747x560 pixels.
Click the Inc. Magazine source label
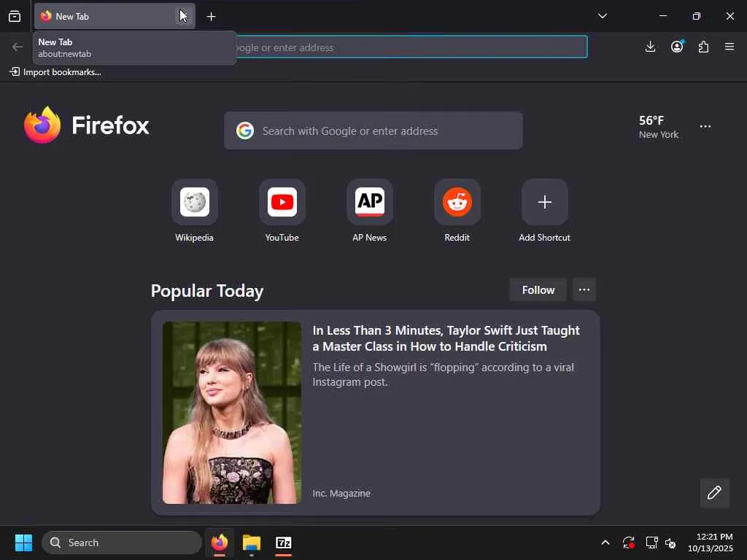[x=341, y=494]
